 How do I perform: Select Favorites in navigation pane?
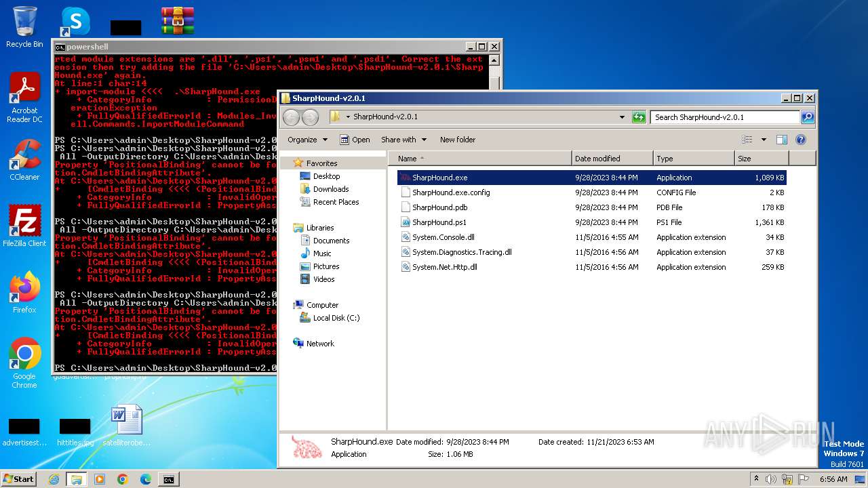coord(321,163)
